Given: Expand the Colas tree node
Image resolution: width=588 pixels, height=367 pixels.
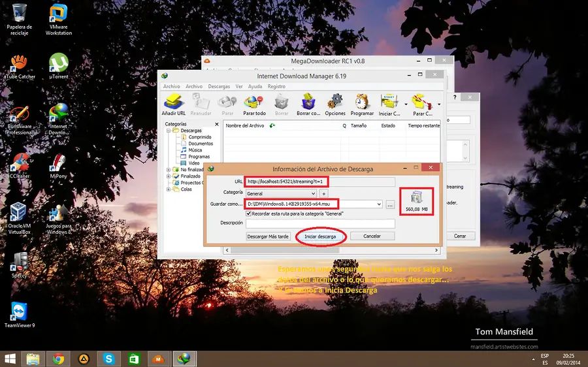Looking at the screenshot, I should click(169, 189).
